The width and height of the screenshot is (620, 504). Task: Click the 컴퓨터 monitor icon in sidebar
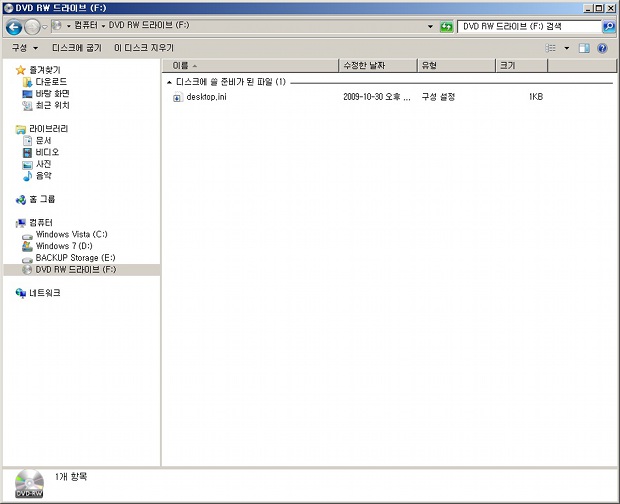point(21,224)
